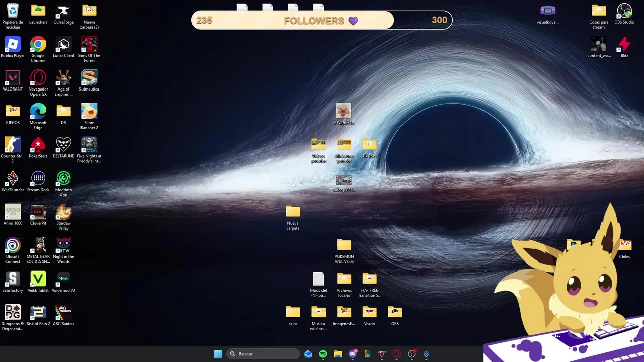This screenshot has height=362, width=644.
Task: Open the Papelera de reciclaje icon
Action: [13, 11]
